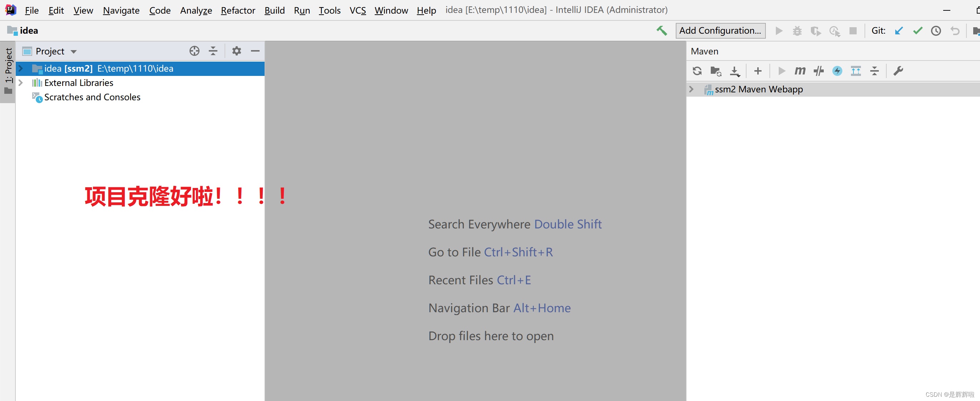Open Project view dropdown

tap(73, 52)
